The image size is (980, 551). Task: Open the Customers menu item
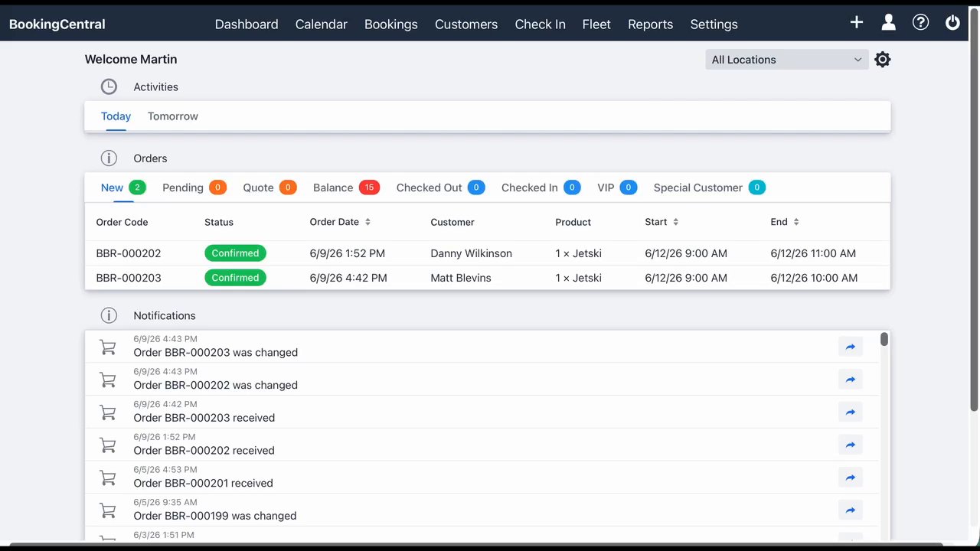coord(466,24)
